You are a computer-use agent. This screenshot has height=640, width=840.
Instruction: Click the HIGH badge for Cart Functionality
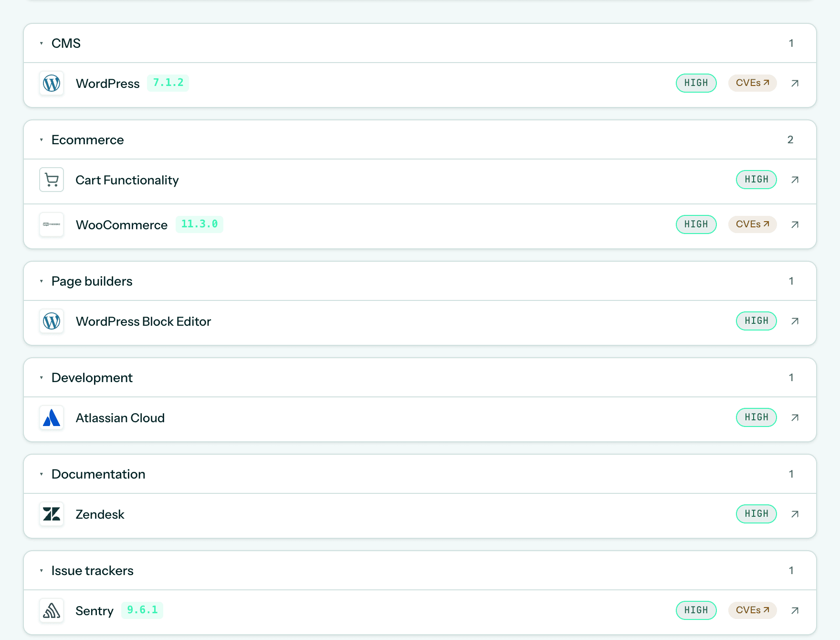click(756, 180)
